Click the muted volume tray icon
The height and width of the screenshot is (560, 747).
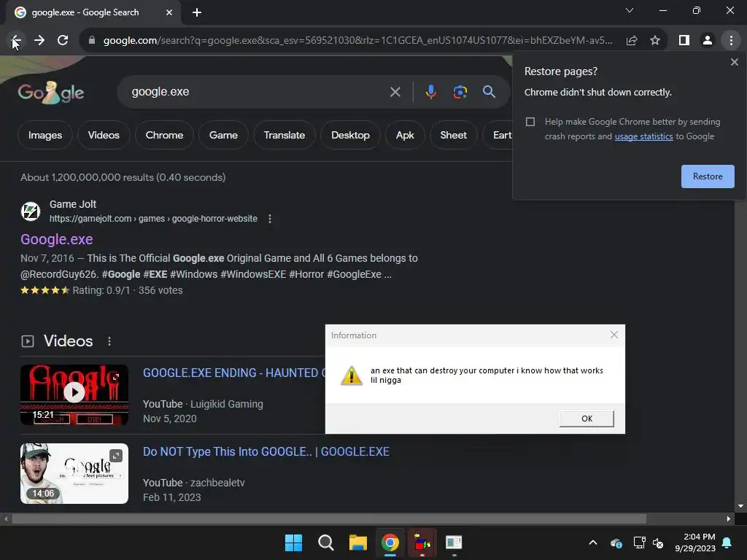click(659, 542)
